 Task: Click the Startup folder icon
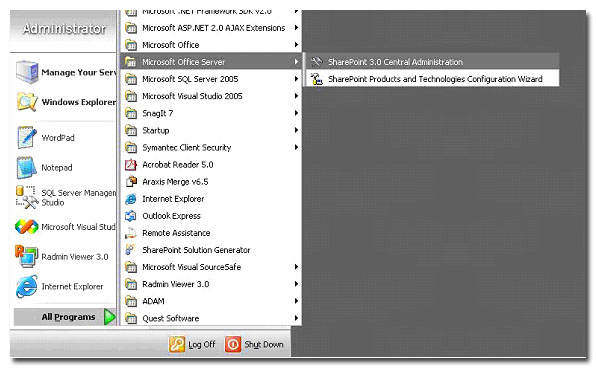point(131,130)
